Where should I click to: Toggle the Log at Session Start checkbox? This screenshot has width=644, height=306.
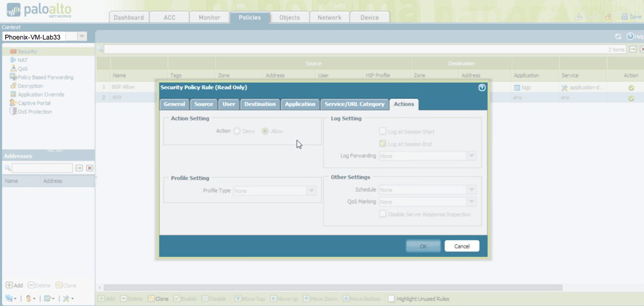pyautogui.click(x=383, y=131)
